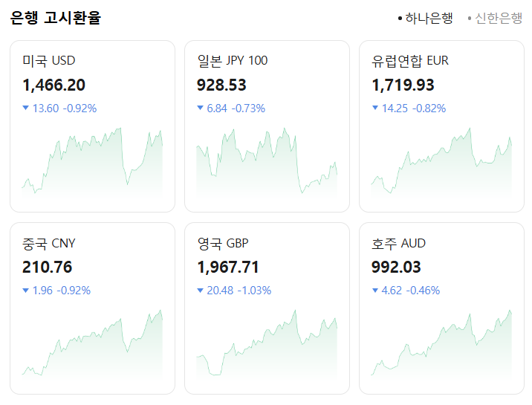Image resolution: width=532 pixels, height=405 pixels.
Task: Click the 은행 고시환율 section heading
Action: tap(56, 19)
